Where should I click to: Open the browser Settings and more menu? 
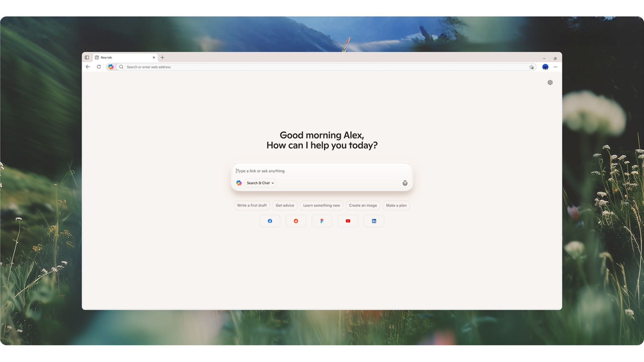coord(555,67)
